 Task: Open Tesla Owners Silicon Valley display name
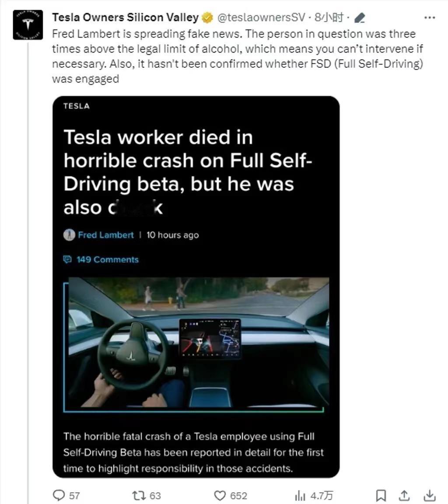pos(125,17)
